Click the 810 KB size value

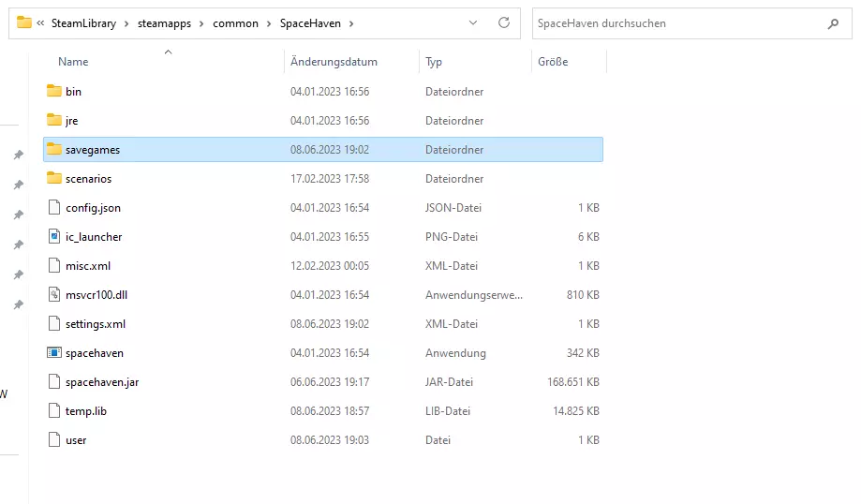[583, 295]
